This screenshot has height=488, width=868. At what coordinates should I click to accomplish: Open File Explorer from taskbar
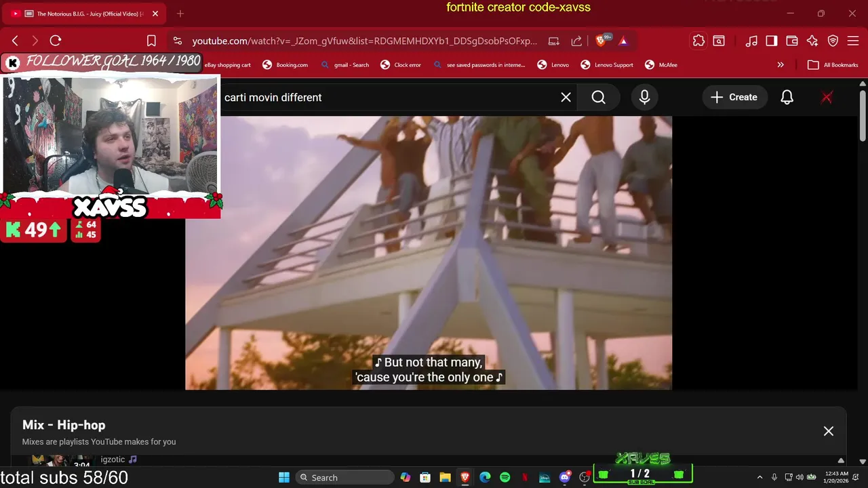click(445, 477)
